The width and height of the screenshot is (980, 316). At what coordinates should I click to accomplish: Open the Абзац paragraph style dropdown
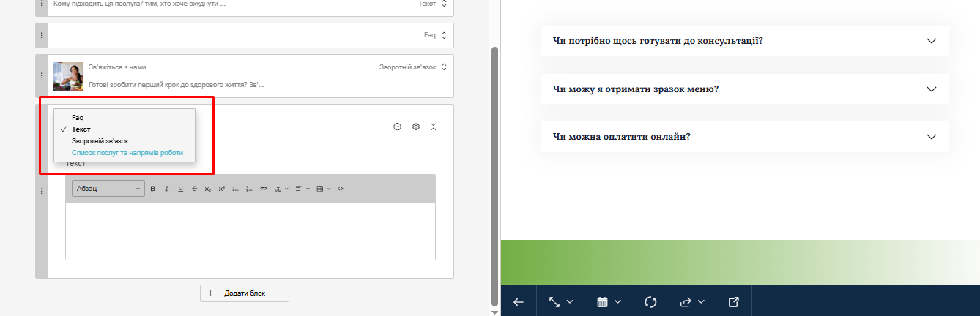(108, 189)
